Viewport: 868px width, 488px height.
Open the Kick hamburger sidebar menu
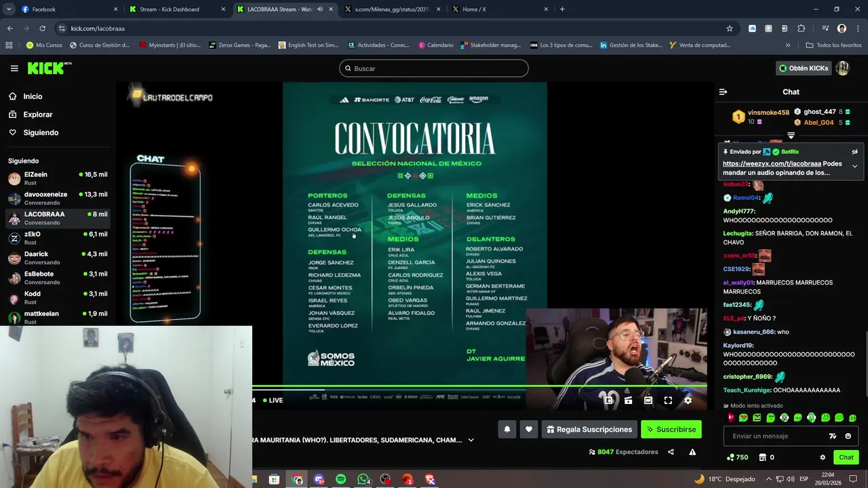(14, 68)
